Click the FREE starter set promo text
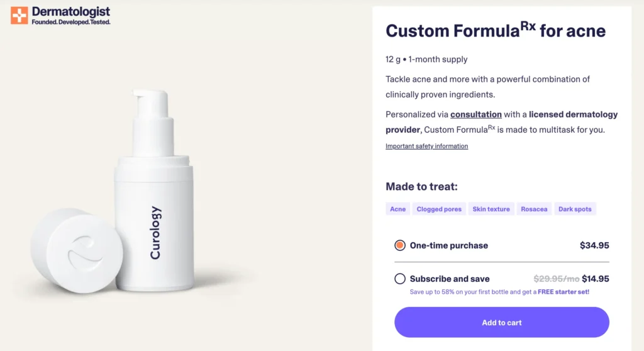This screenshot has width=644, height=351. 563,292
